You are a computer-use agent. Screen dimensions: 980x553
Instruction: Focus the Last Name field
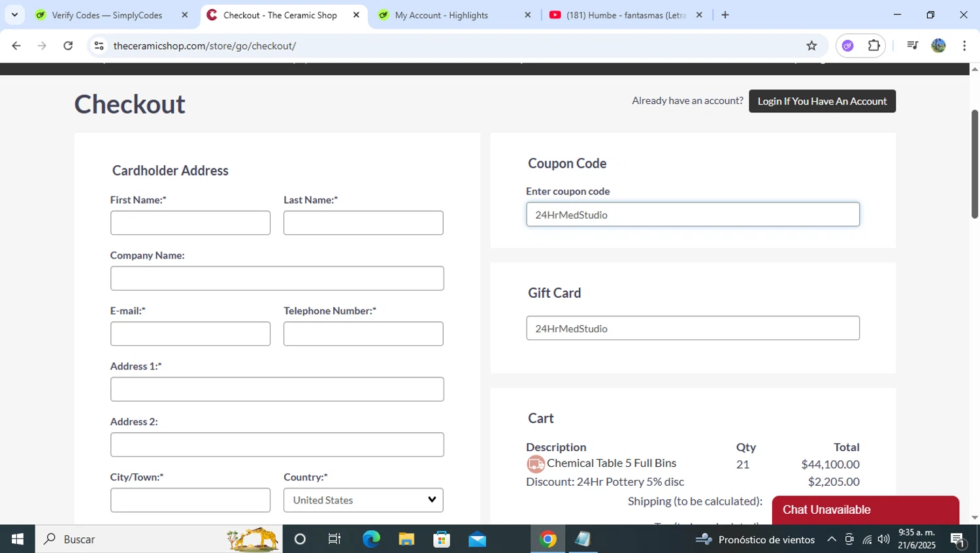(x=363, y=223)
